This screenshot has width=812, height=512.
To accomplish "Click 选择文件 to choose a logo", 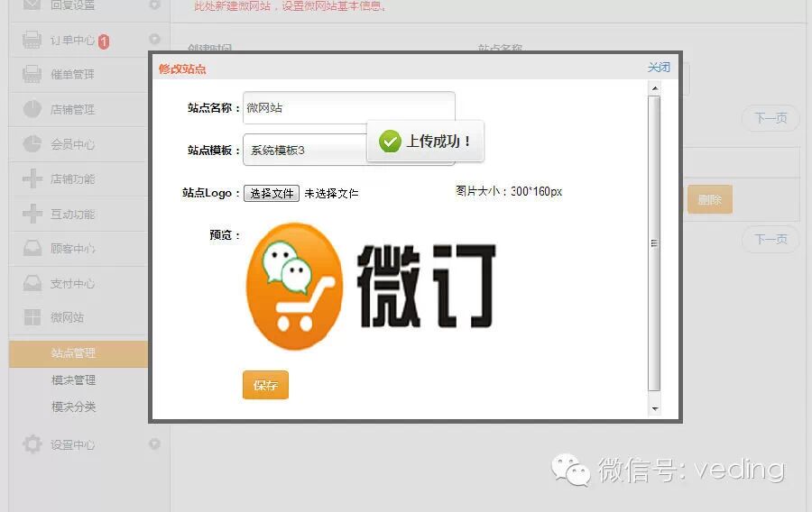I will coord(272,194).
